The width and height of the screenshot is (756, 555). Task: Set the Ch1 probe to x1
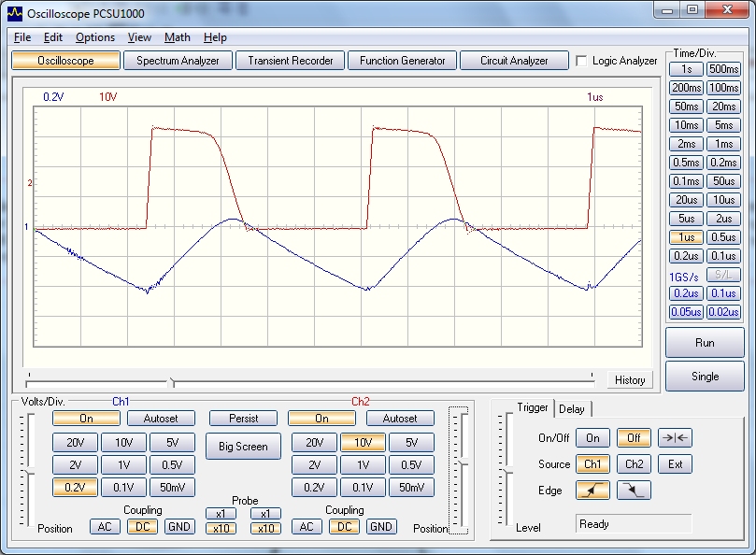[x=221, y=513]
